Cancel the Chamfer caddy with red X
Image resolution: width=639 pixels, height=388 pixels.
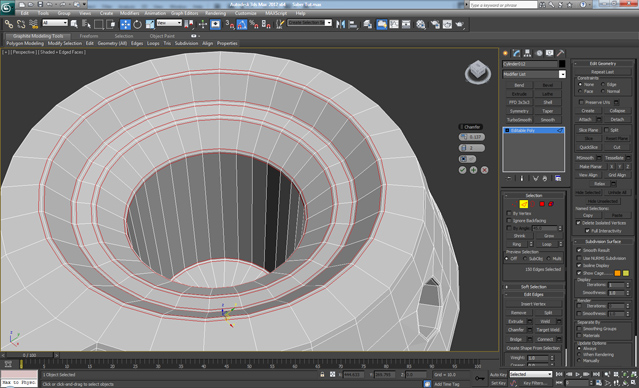point(485,170)
